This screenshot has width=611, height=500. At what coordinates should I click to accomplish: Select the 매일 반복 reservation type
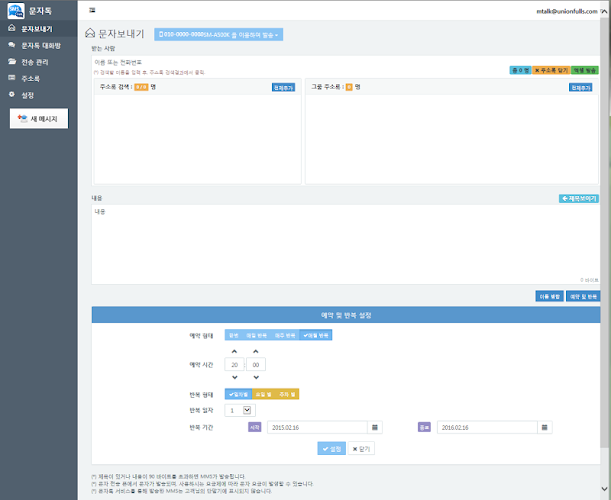coord(256,335)
